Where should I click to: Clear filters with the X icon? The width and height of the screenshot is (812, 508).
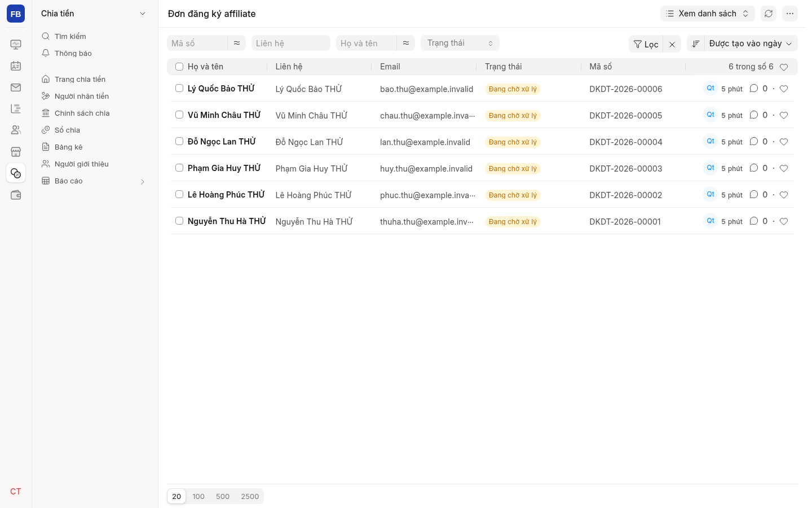point(672,44)
